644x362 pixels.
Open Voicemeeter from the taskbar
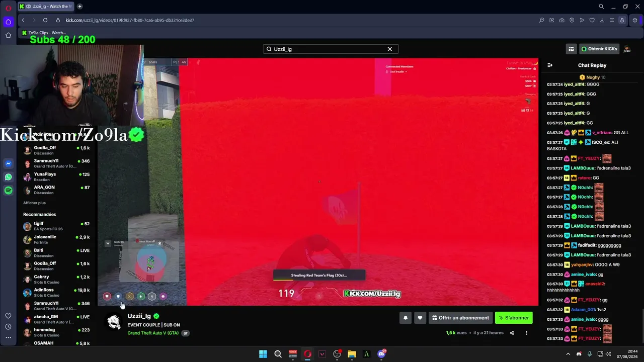293,354
